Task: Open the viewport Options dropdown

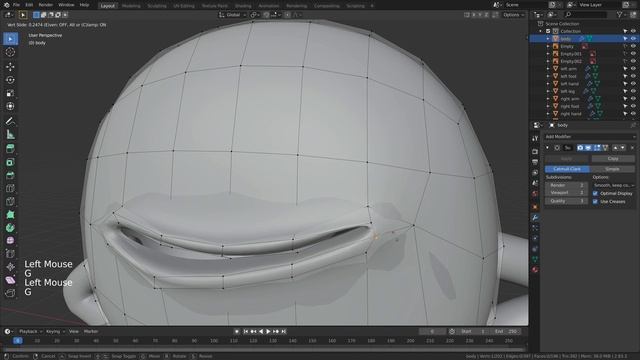Action: tap(513, 15)
